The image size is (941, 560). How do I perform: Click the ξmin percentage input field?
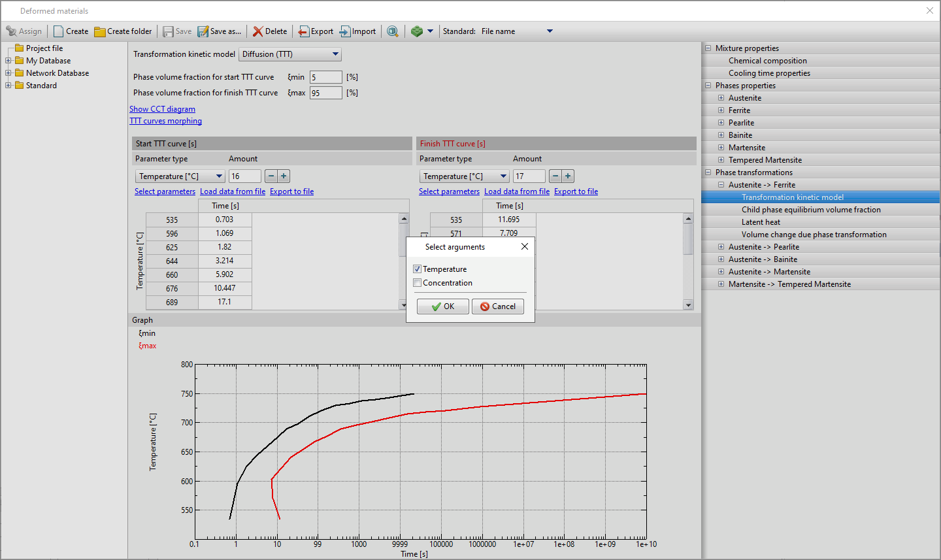(325, 77)
